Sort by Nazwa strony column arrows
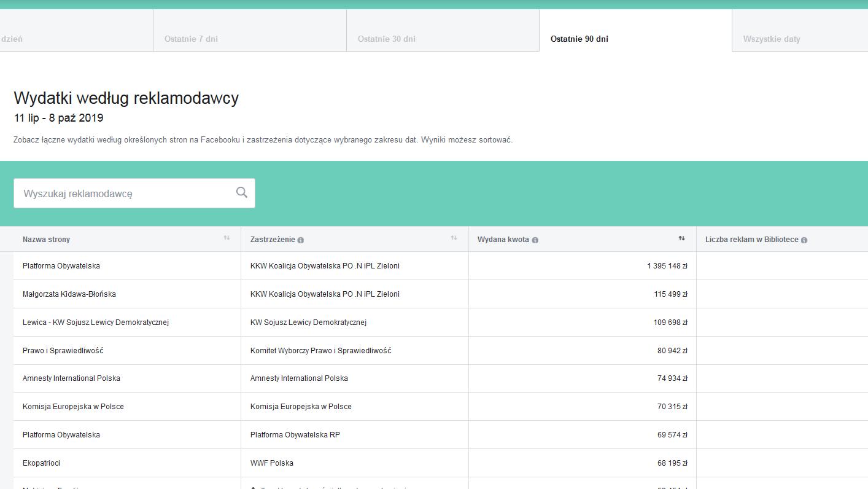The width and height of the screenshot is (868, 489). 227,238
